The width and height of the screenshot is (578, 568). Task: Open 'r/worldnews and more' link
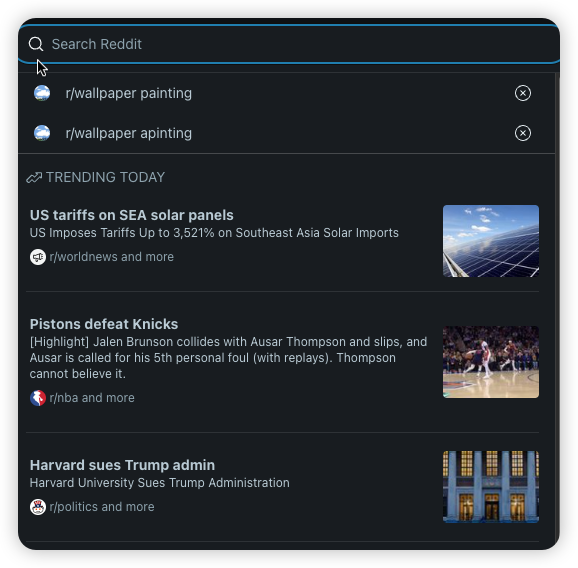111,257
